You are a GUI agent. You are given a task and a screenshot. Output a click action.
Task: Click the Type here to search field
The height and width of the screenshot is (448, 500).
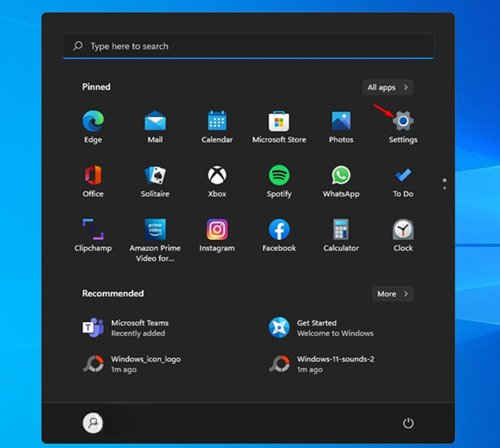coord(248,46)
